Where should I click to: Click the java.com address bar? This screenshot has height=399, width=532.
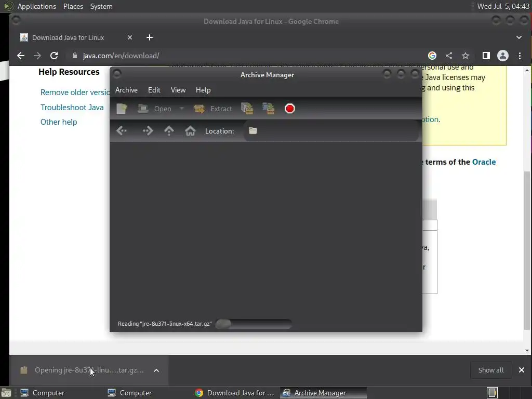(x=244, y=56)
